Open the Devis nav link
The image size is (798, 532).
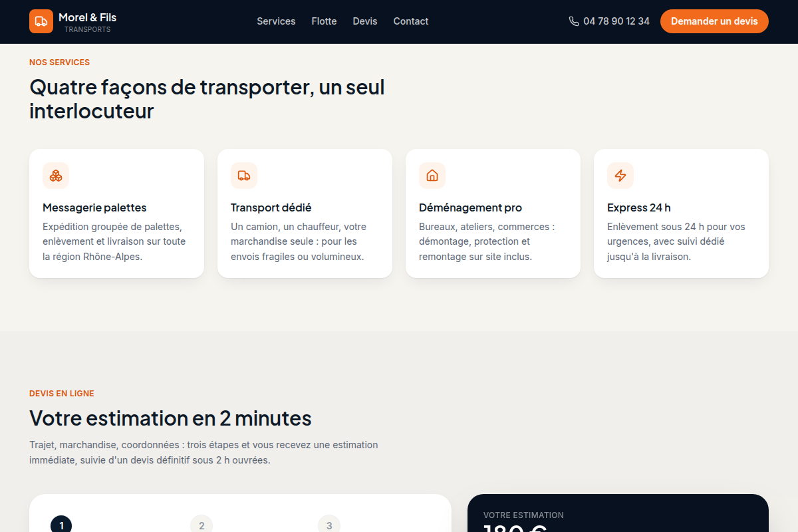[x=365, y=21]
